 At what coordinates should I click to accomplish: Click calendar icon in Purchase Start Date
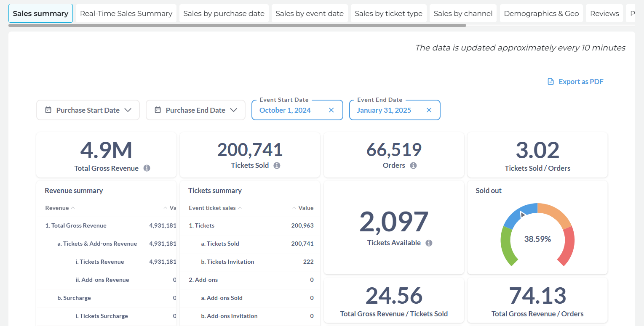pyautogui.click(x=48, y=110)
